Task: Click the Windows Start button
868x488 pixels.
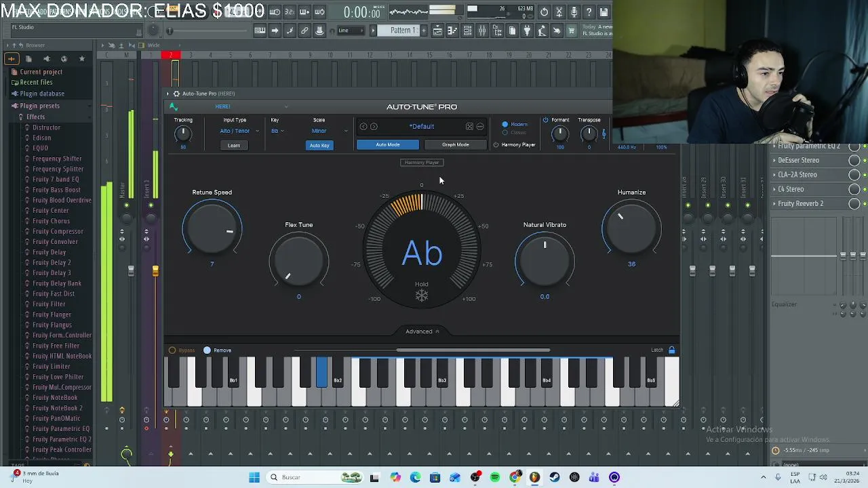Action: click(254, 477)
